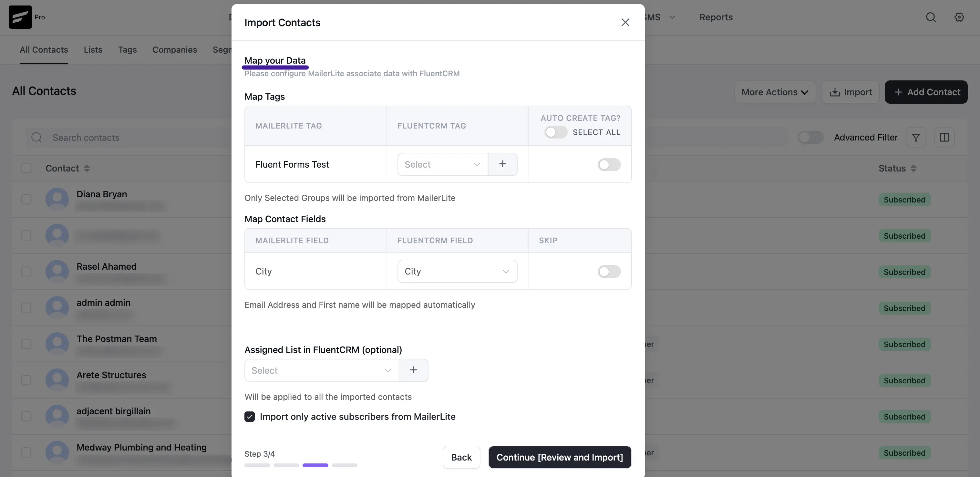The width and height of the screenshot is (980, 477).
Task: Add new list with plus button
Action: tap(414, 370)
